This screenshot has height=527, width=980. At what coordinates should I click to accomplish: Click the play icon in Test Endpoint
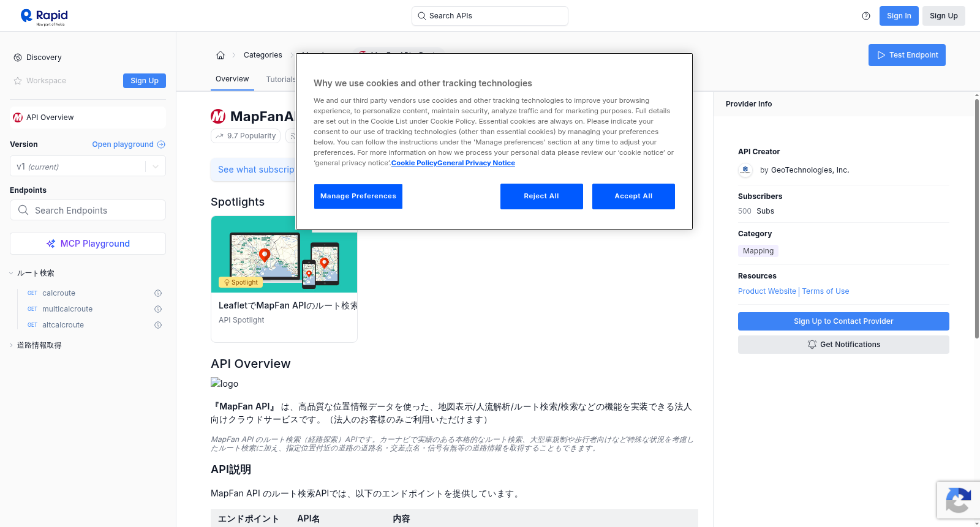(881, 55)
